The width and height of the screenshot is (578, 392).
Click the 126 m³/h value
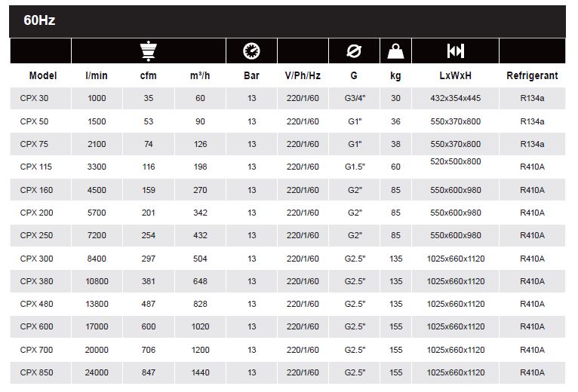click(200, 144)
